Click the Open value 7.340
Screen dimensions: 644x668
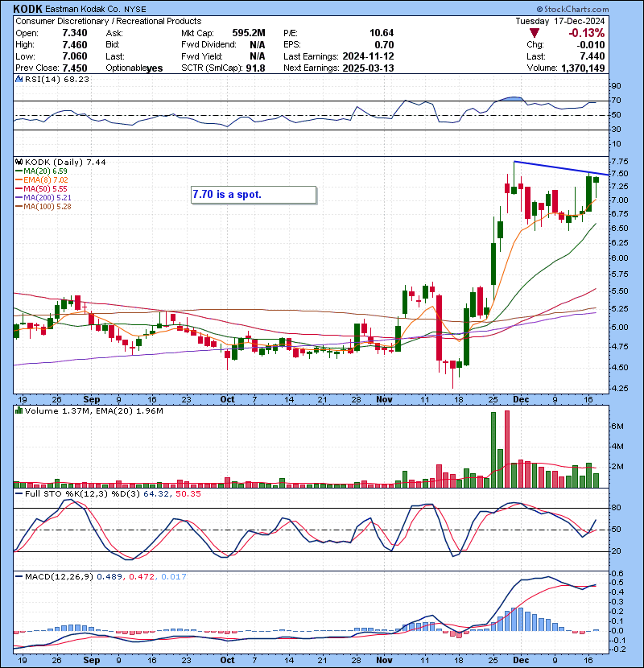click(75, 33)
